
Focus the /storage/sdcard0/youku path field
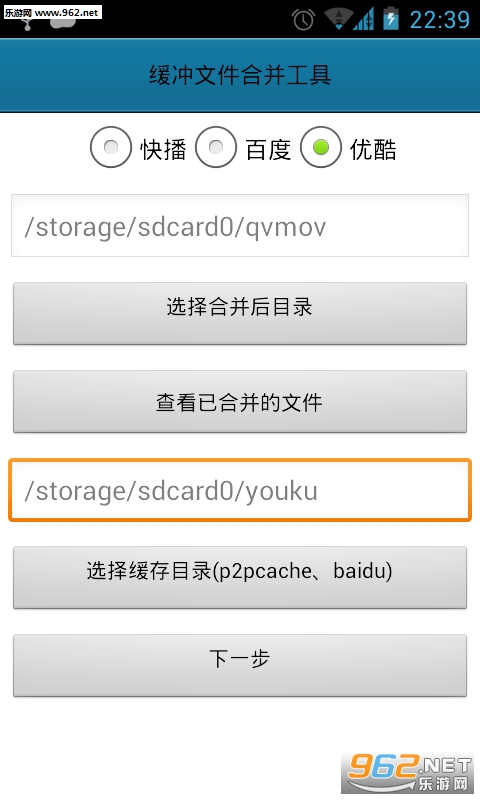240,490
